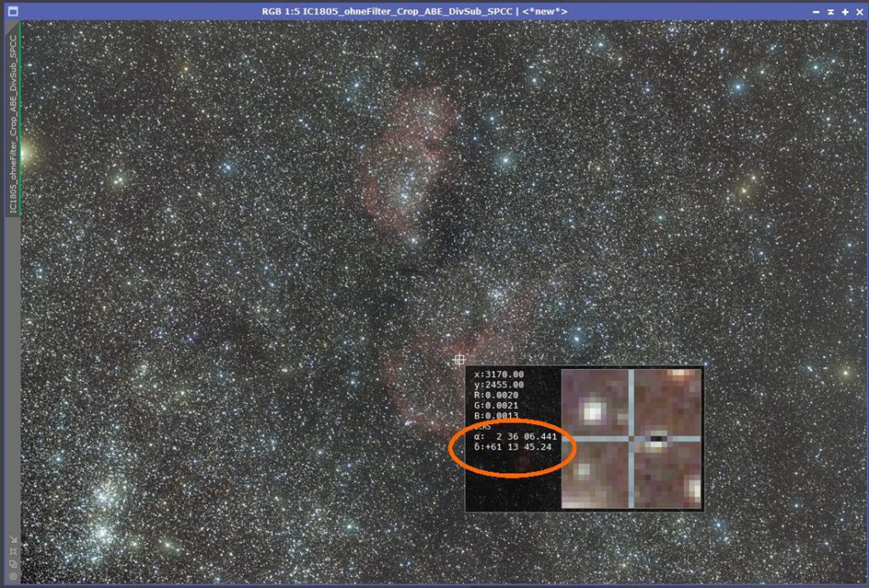Click the roll-up shade icon in the title bar
The image size is (869, 588).
tap(831, 13)
